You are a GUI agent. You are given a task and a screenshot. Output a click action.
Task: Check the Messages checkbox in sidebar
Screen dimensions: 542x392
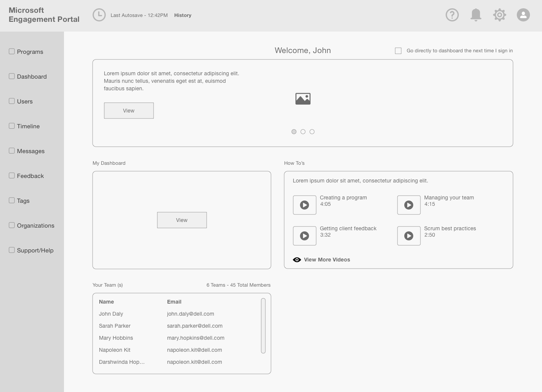coord(12,150)
